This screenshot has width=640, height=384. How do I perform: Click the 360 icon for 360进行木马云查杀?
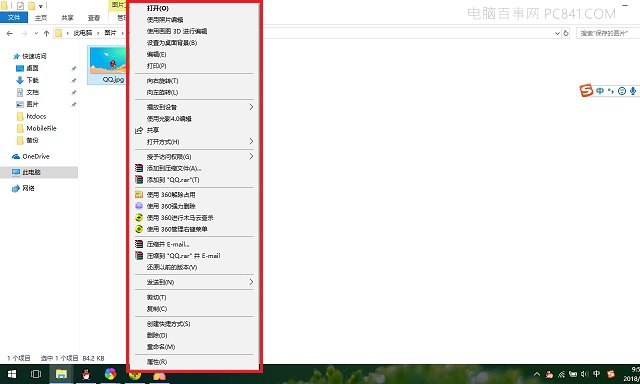tap(139, 218)
